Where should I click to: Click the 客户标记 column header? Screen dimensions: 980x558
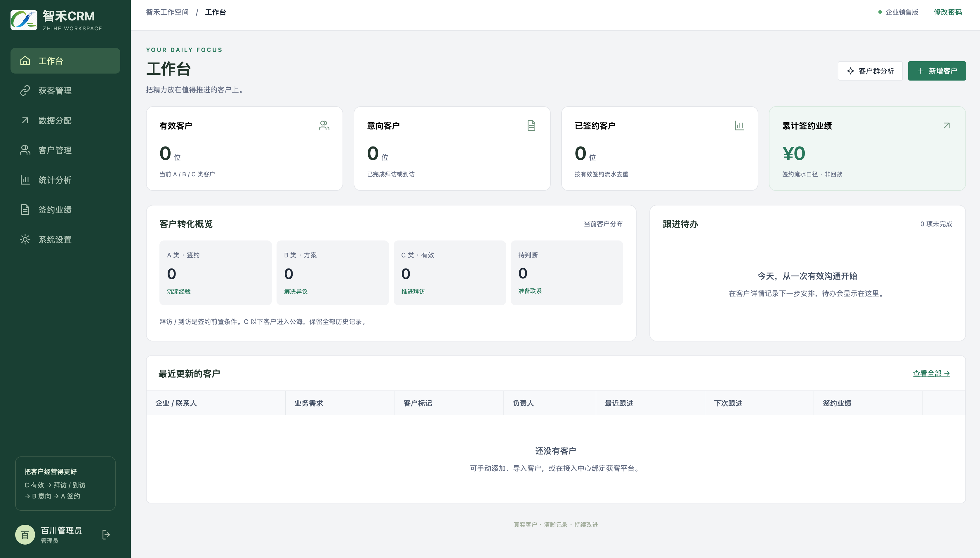(449, 403)
